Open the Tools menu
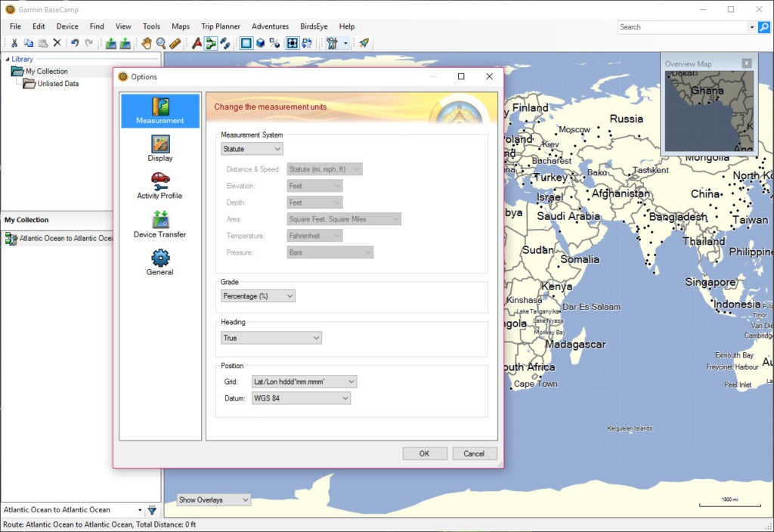774x532 pixels. 151,26
